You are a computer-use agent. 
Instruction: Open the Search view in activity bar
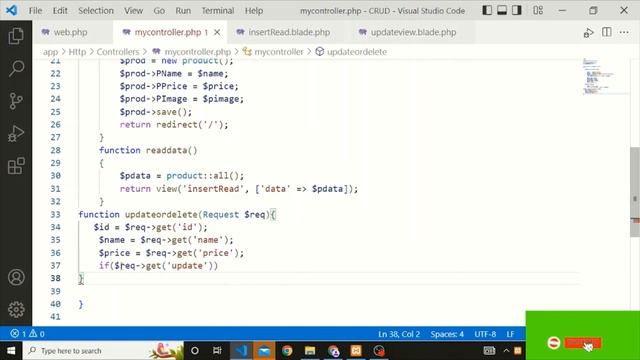16,68
